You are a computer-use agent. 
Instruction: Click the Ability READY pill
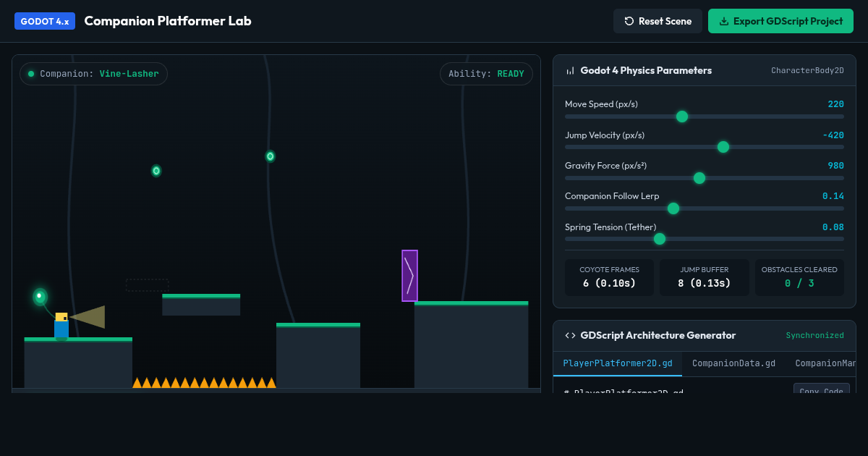pos(486,74)
